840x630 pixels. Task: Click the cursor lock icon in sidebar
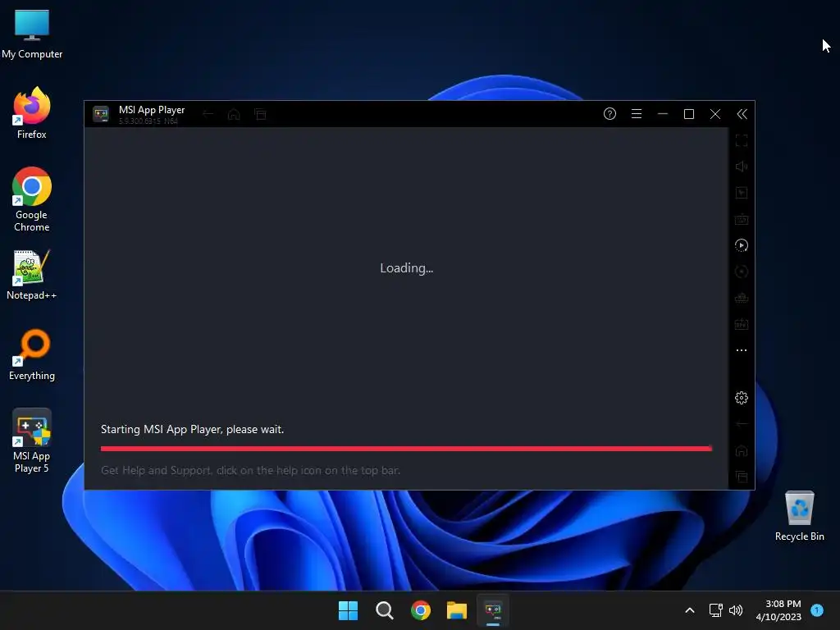pos(742,193)
